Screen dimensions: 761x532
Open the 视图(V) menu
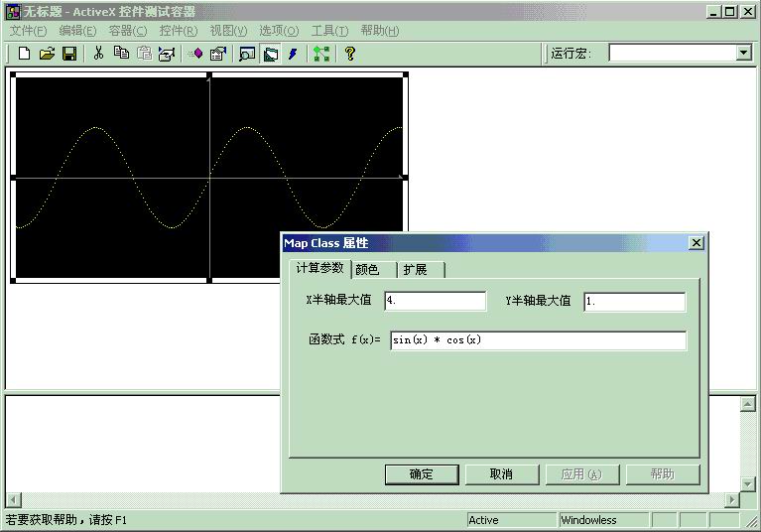click(228, 31)
